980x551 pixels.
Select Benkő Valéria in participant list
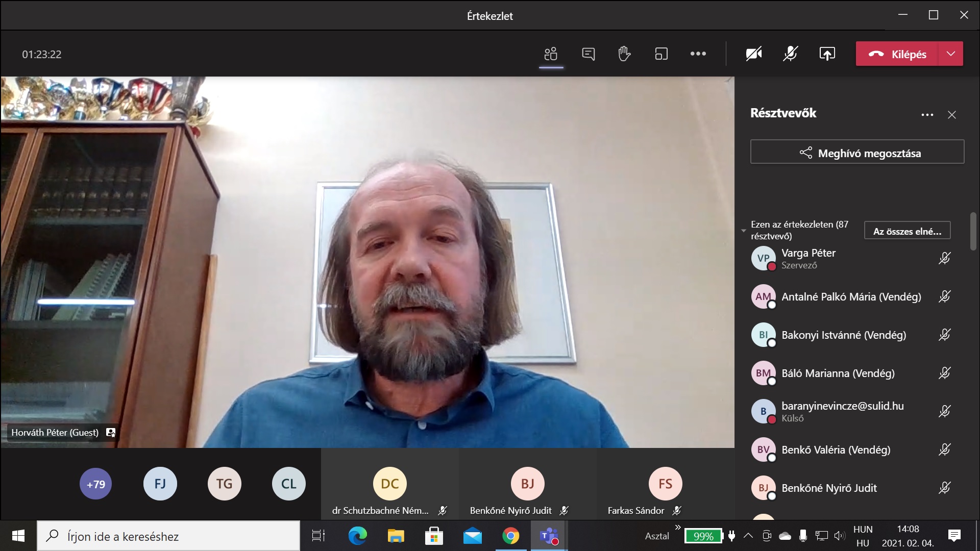point(836,449)
